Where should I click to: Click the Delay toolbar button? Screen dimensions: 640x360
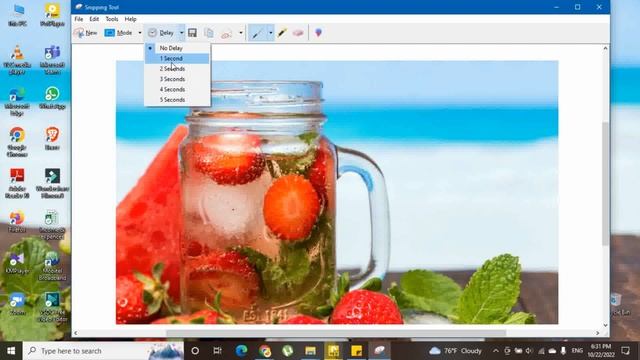coord(161,33)
